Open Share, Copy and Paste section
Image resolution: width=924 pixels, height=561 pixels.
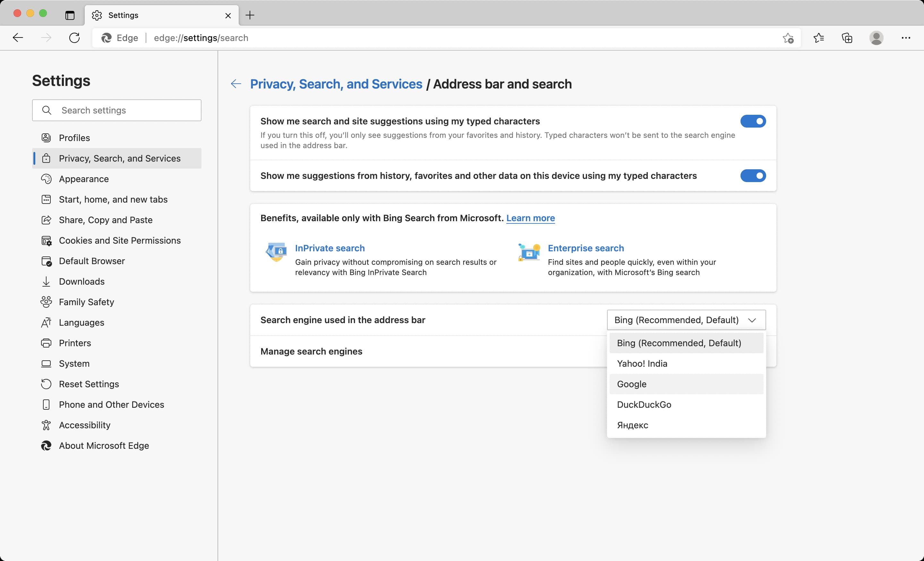tap(117, 220)
